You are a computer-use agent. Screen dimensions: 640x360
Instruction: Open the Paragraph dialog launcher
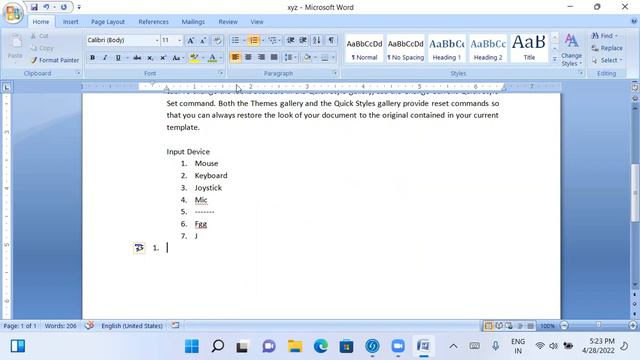pos(335,73)
